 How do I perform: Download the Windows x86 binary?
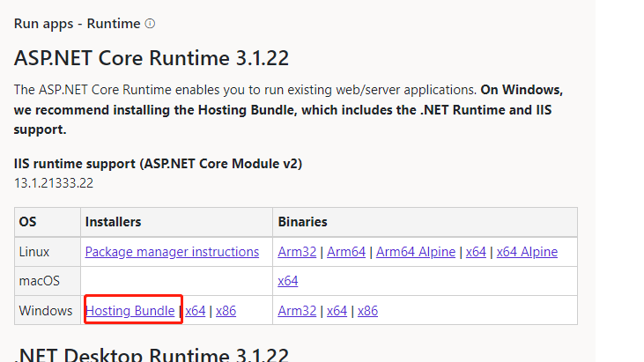pyautogui.click(x=367, y=310)
